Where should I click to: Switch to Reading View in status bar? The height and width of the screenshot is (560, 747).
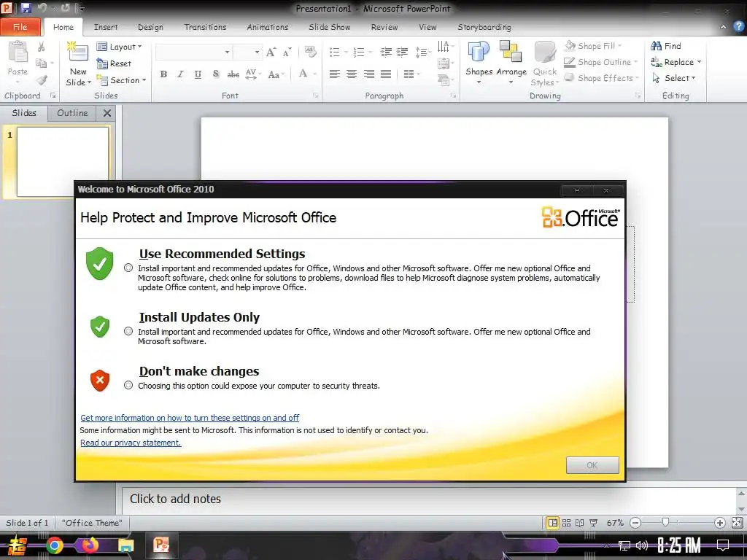pos(580,523)
